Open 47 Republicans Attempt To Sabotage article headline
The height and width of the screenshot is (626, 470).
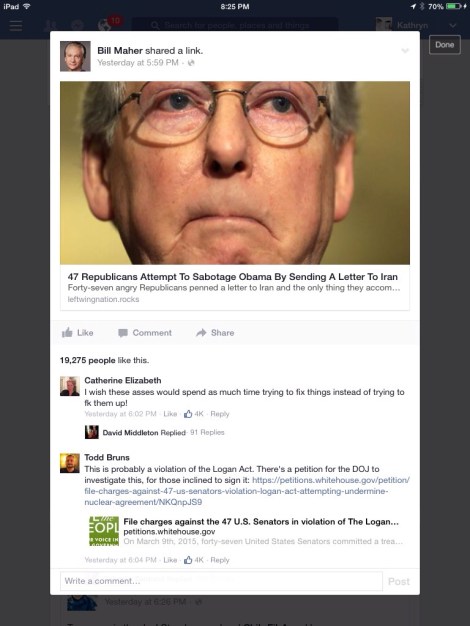coord(232,277)
